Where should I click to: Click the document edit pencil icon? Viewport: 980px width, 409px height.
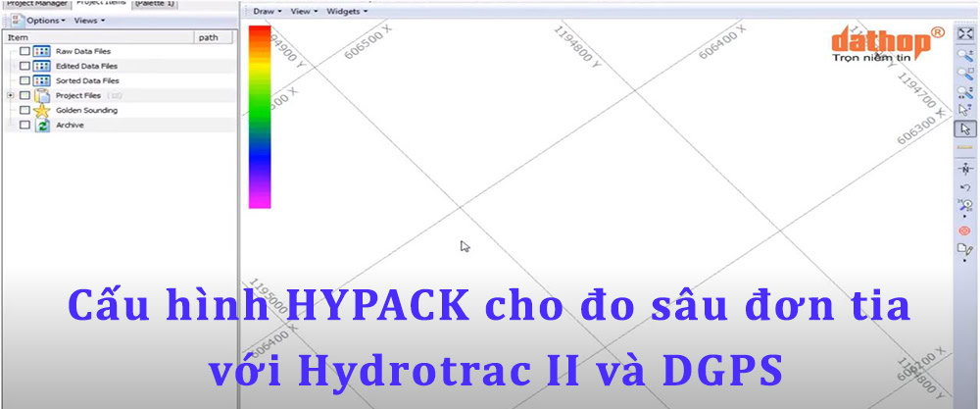(x=964, y=249)
